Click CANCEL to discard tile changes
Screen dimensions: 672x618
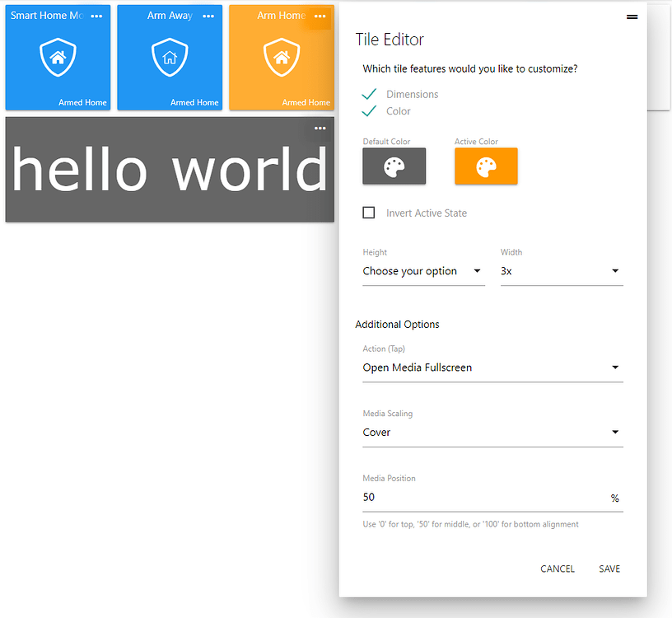pos(558,569)
